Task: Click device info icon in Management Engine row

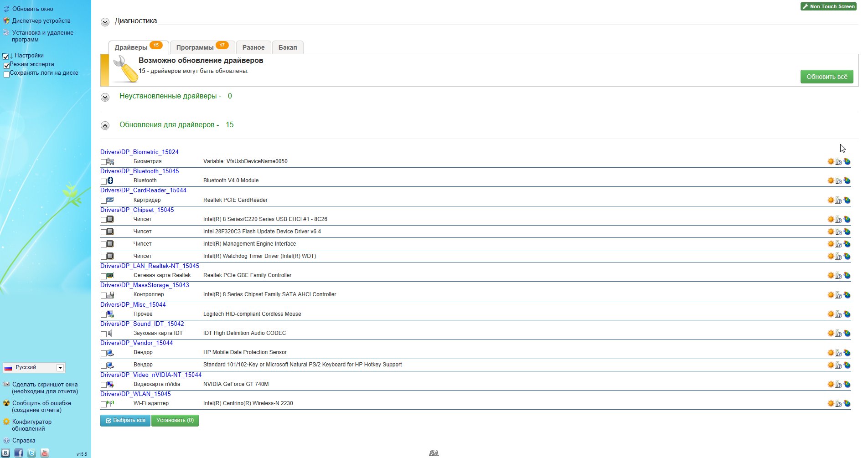Action: (x=838, y=244)
